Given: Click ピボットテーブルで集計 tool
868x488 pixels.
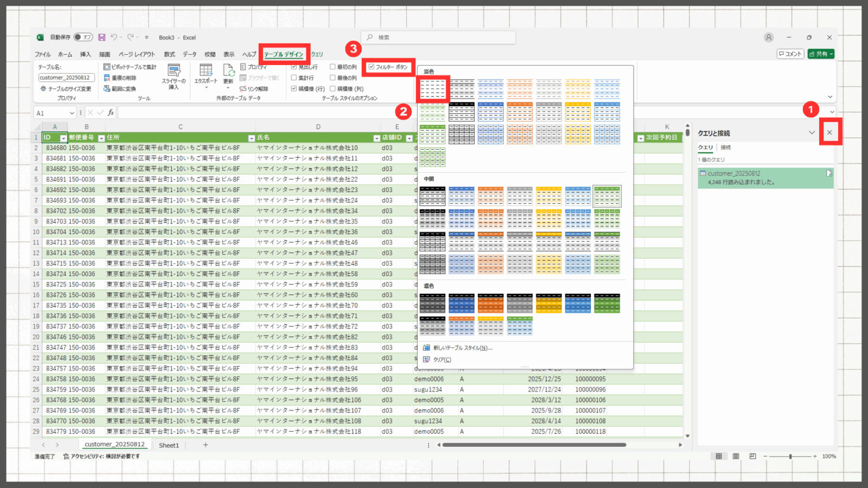Looking at the screenshot, I should click(130, 67).
